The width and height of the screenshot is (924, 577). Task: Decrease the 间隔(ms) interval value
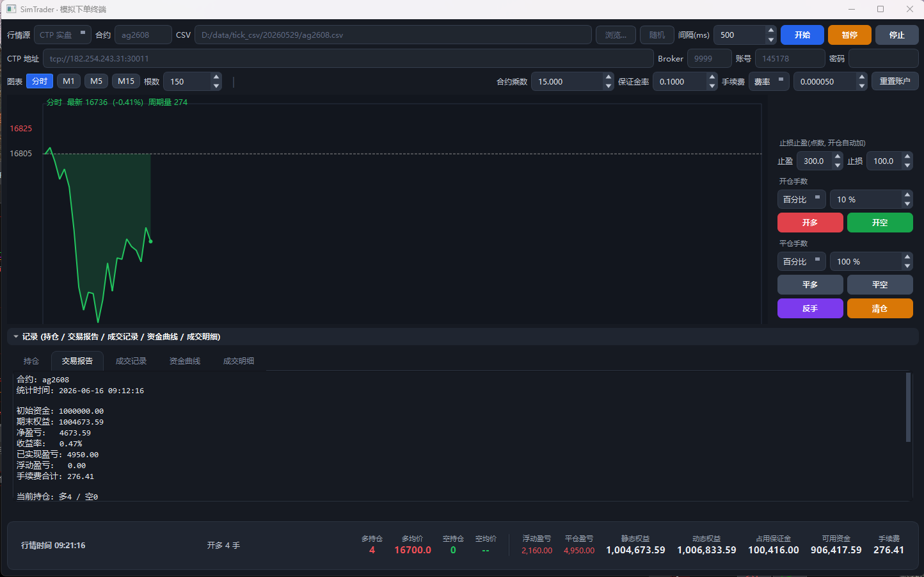771,39
